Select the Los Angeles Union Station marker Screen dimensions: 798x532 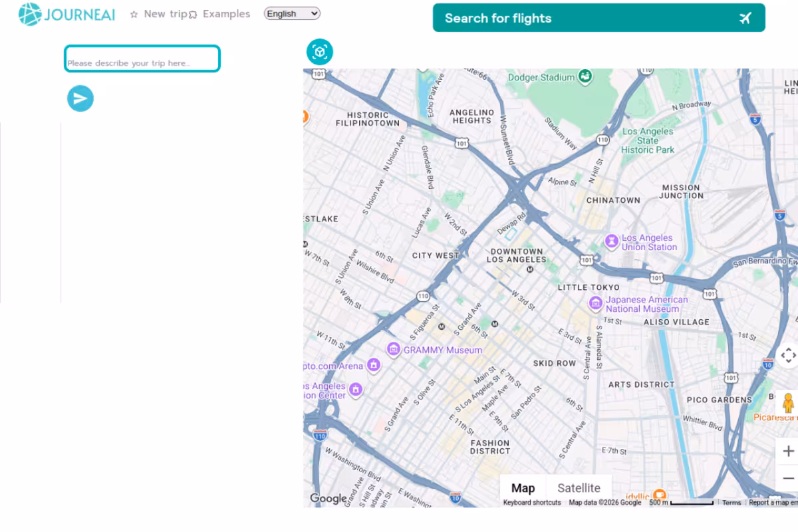611,241
